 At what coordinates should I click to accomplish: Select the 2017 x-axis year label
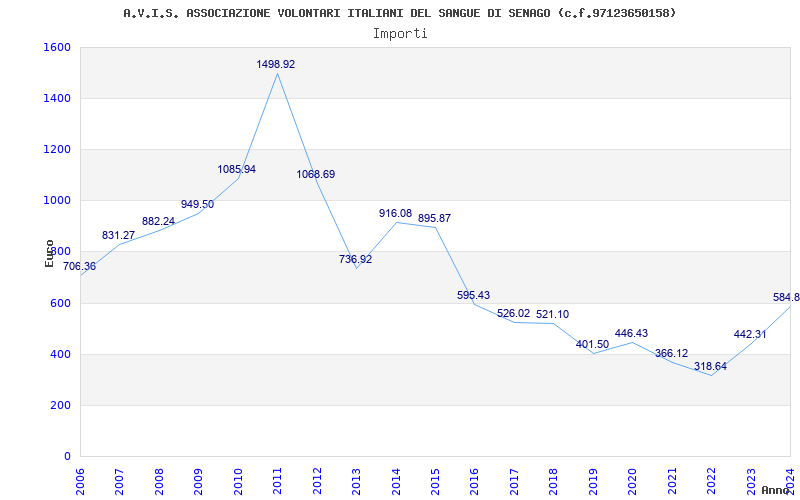click(514, 482)
